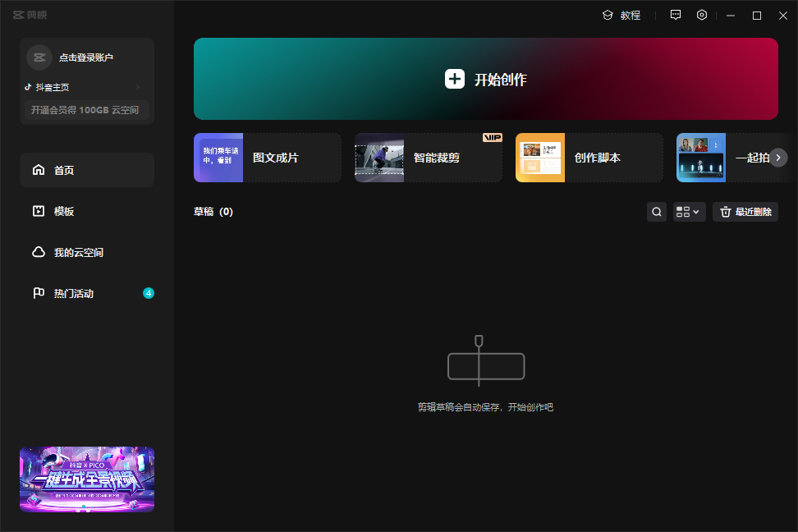Click the right arrow to see more features

click(778, 158)
